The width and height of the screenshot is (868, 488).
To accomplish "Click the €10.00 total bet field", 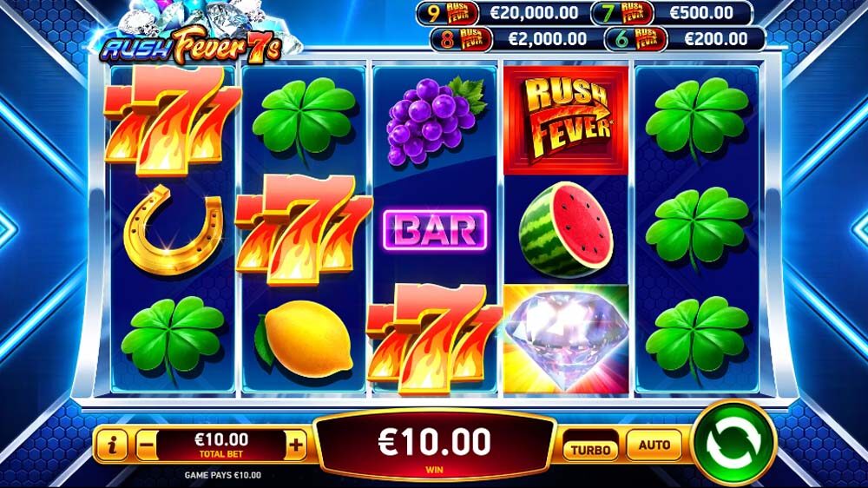I will tap(220, 445).
